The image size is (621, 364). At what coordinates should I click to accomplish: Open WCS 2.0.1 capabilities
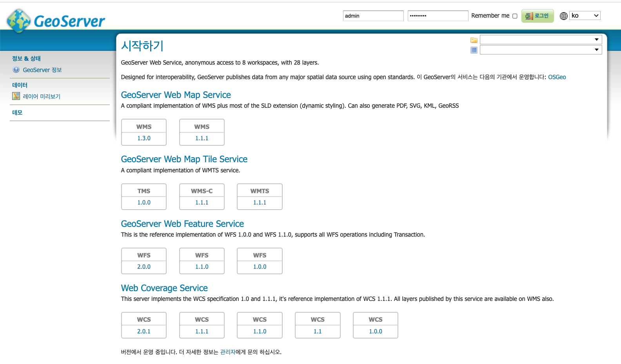click(x=144, y=331)
